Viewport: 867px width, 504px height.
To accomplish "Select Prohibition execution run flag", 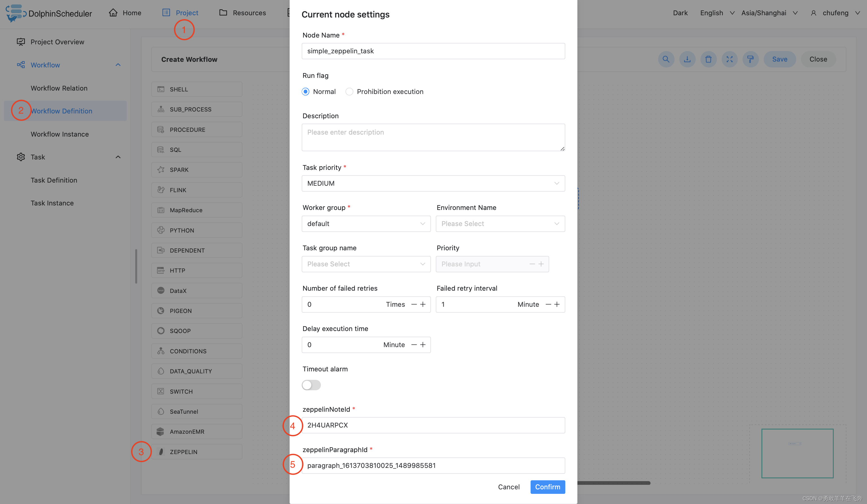I will pos(349,92).
